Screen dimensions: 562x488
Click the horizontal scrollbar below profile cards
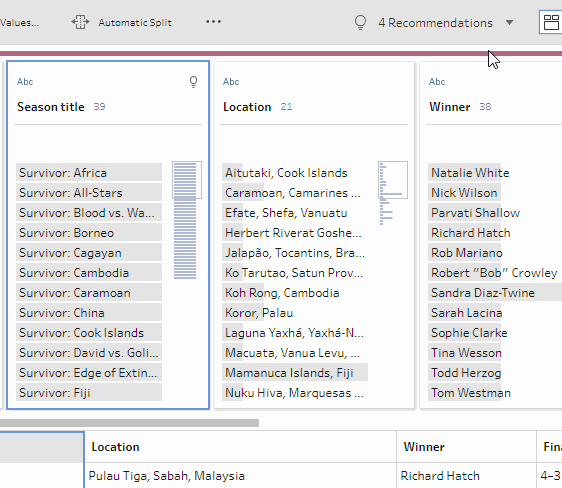(129, 423)
